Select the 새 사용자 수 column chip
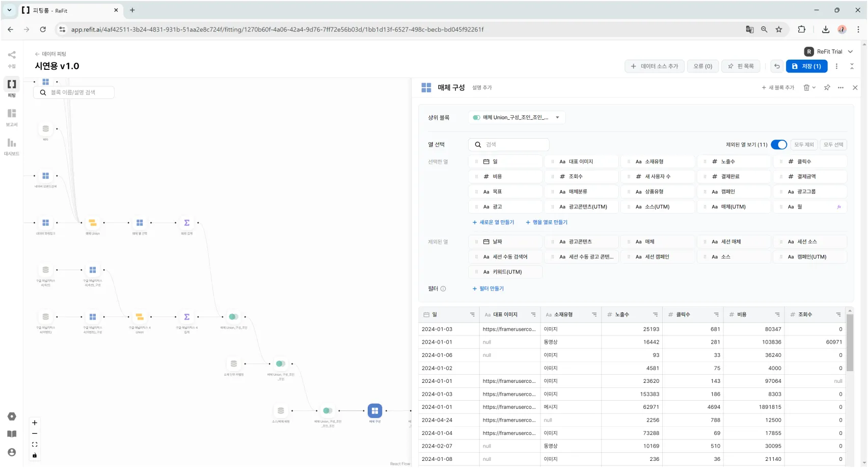868x468 pixels. [x=658, y=176]
